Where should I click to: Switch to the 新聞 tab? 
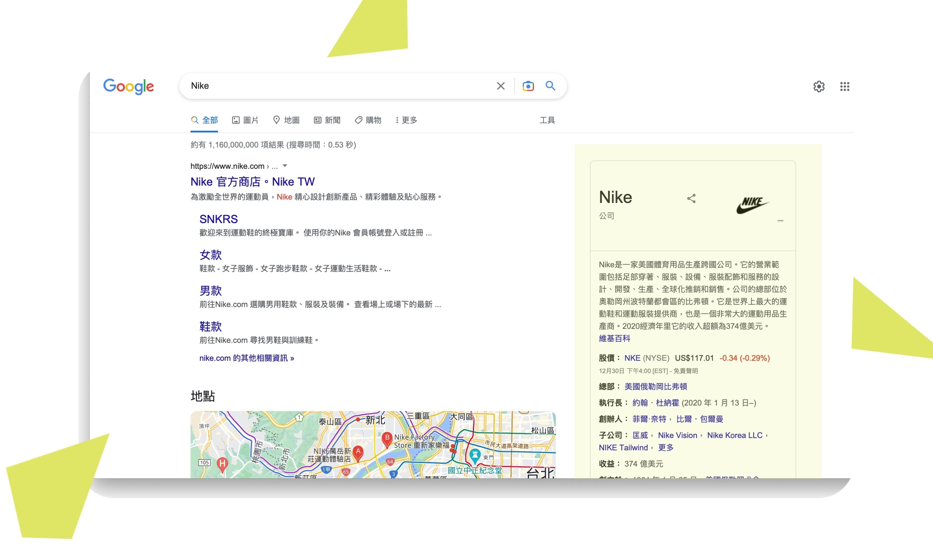(x=327, y=120)
